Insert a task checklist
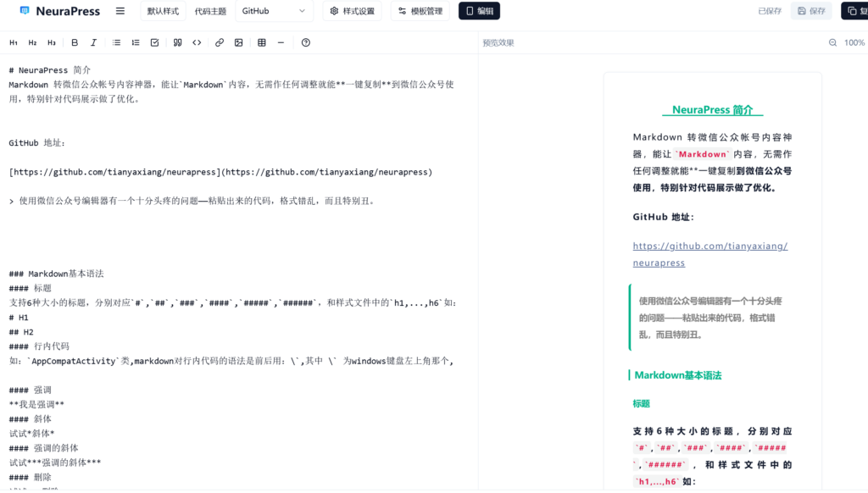The width and height of the screenshot is (868, 493). [154, 42]
